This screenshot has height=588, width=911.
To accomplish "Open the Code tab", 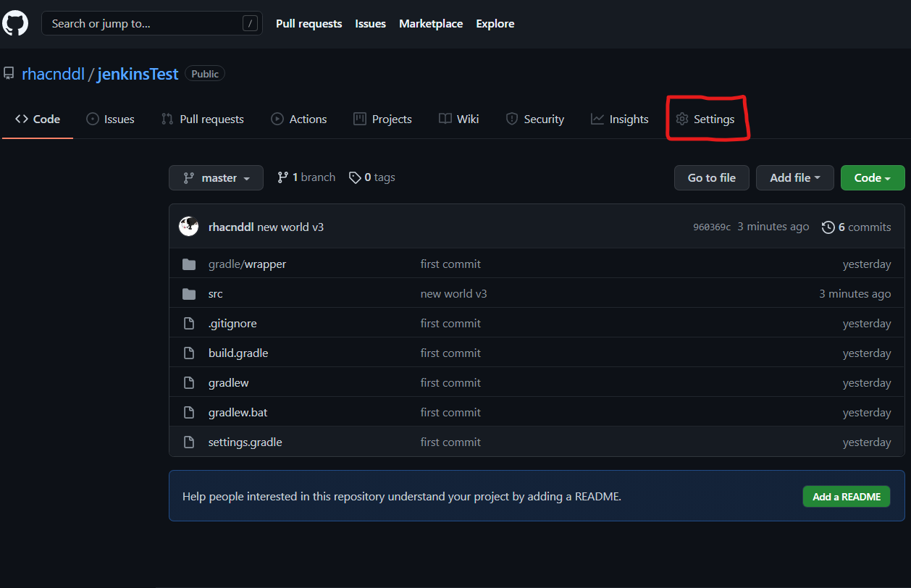I will 38,119.
